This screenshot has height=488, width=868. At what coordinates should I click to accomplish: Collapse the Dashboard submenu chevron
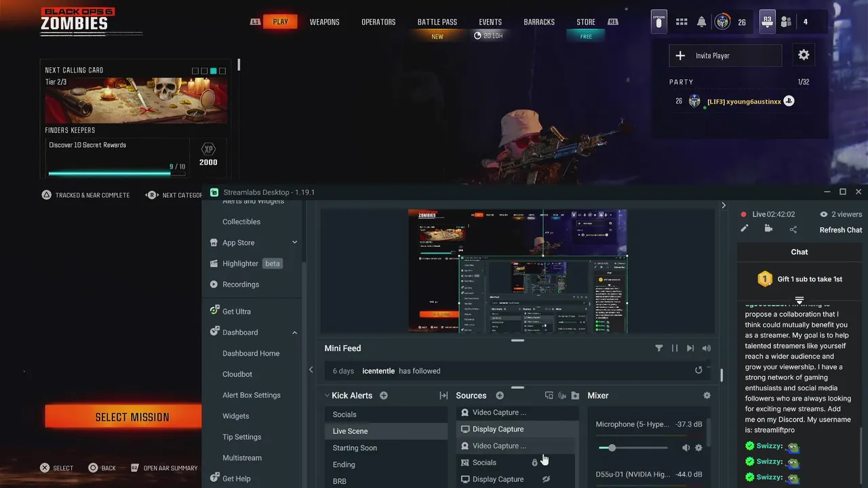pyautogui.click(x=294, y=333)
